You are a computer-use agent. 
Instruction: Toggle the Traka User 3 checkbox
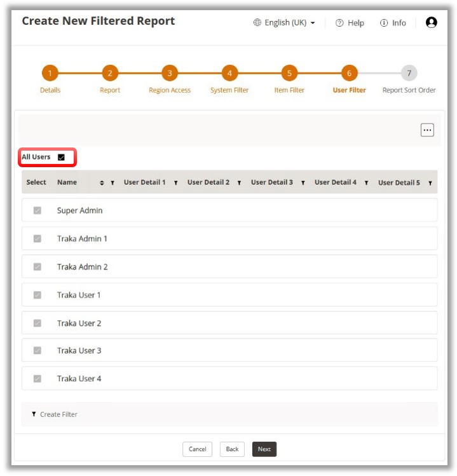pos(38,350)
